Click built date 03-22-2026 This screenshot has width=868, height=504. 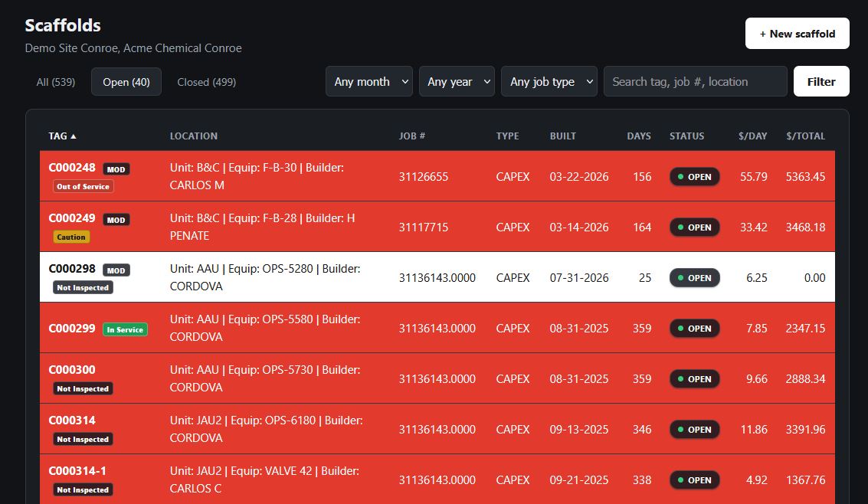coord(579,177)
